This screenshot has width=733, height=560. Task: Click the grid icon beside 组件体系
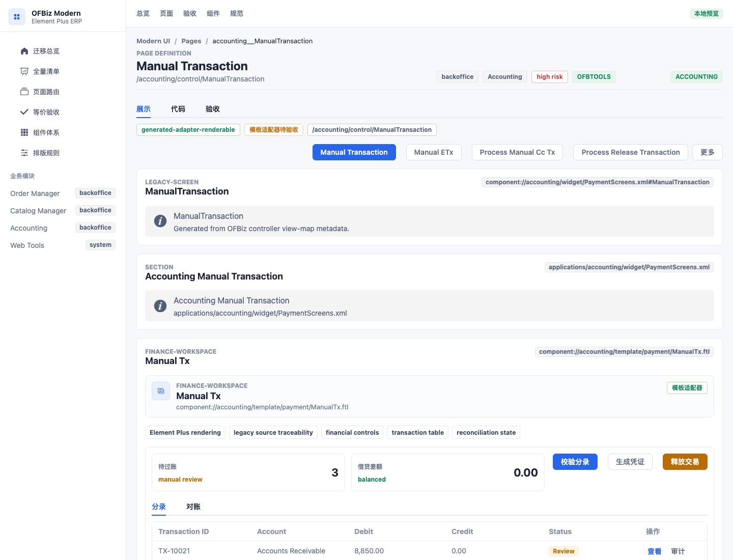point(24,132)
